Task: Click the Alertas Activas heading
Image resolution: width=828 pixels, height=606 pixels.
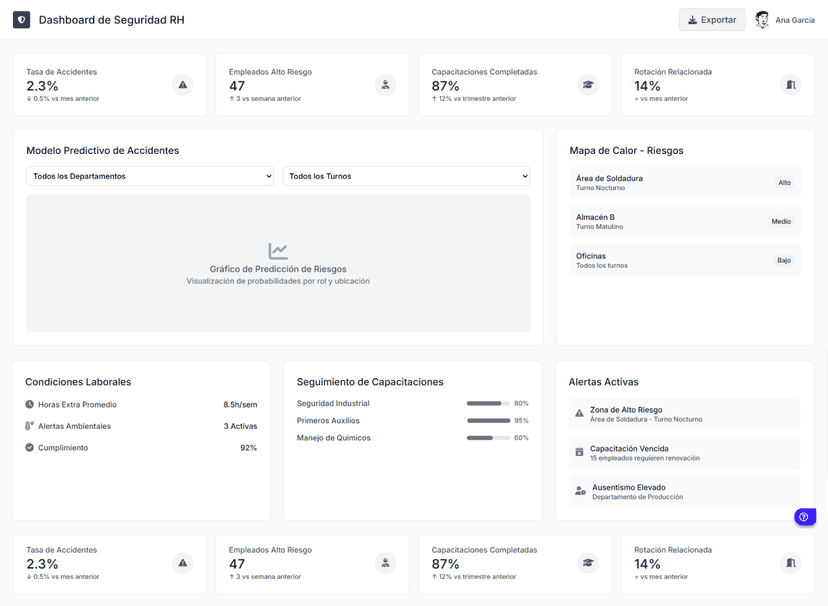Action: point(604,382)
